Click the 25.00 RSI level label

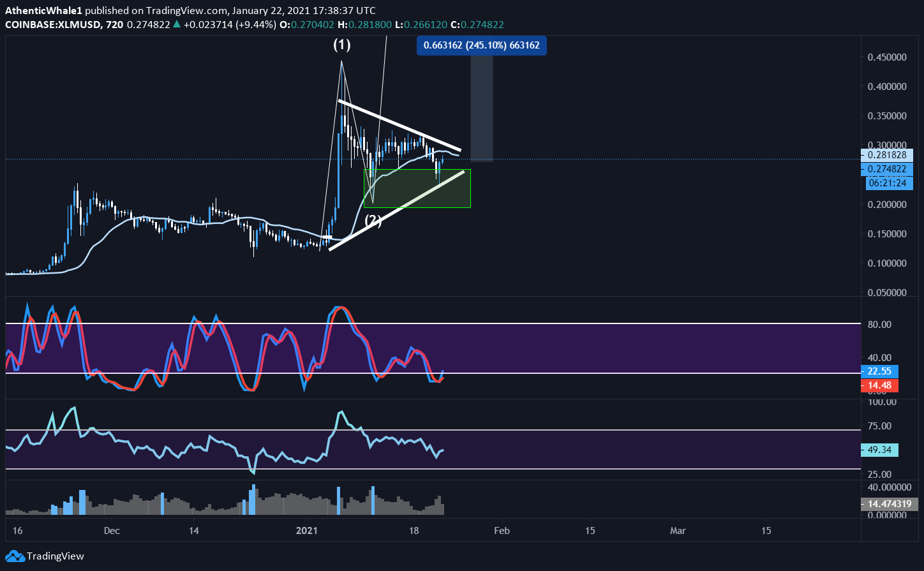coord(878,474)
